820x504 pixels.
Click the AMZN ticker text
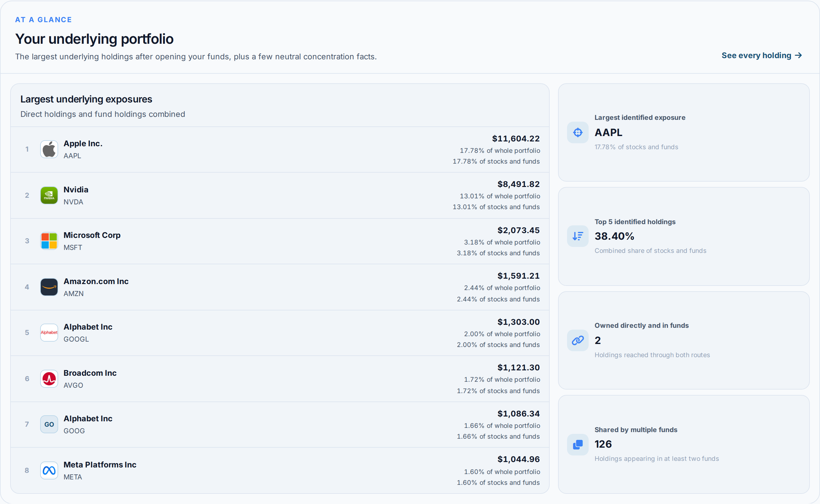click(x=74, y=294)
